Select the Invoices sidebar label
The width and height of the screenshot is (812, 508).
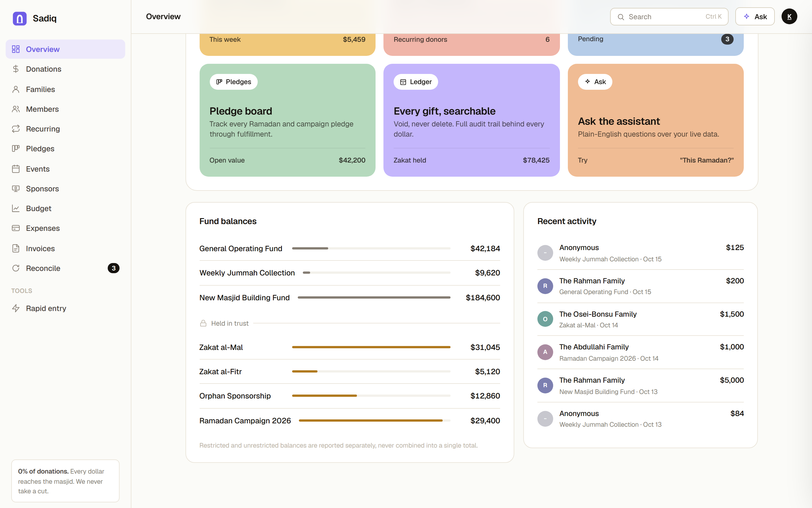[40, 248]
